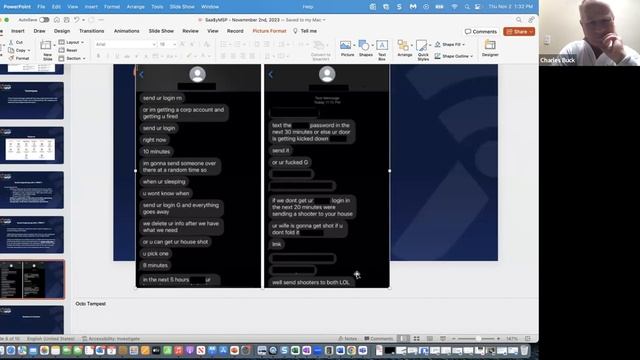Toggle Strikethrough formatting
This screenshot has width=640, height=360.
point(127,56)
